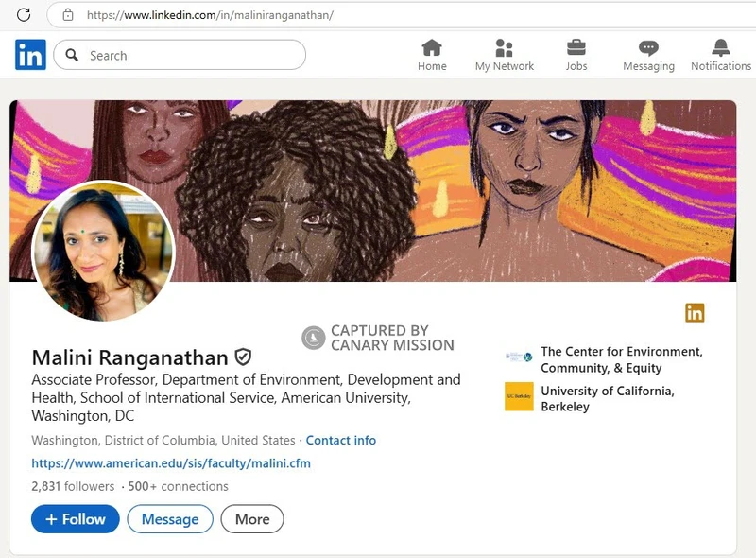Open Center for Environment, Community, & Equity logo
Screen dimensions: 756x558
pyautogui.click(x=519, y=357)
